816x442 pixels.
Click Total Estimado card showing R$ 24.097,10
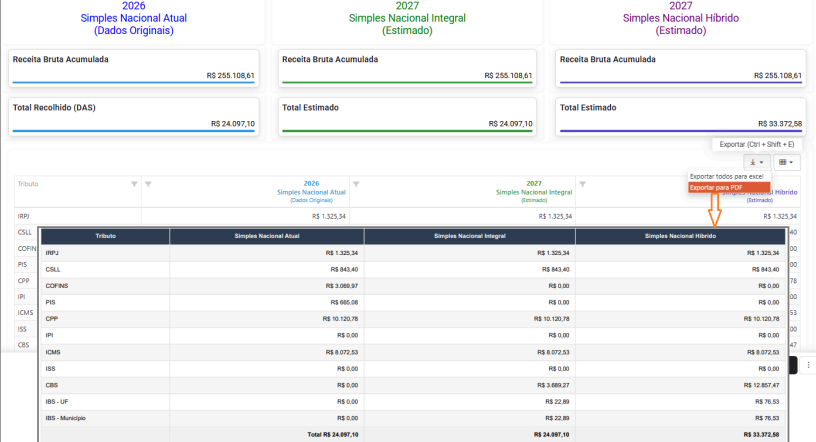tap(407, 116)
